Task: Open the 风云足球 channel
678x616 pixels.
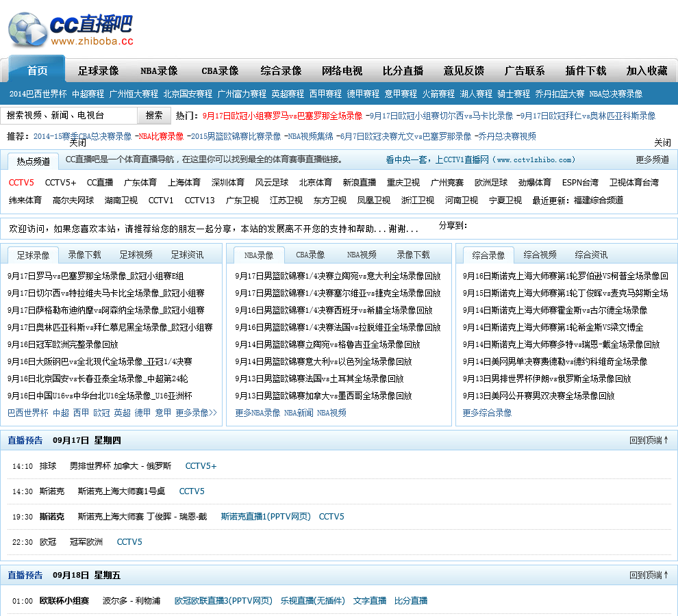Action: tap(272, 183)
